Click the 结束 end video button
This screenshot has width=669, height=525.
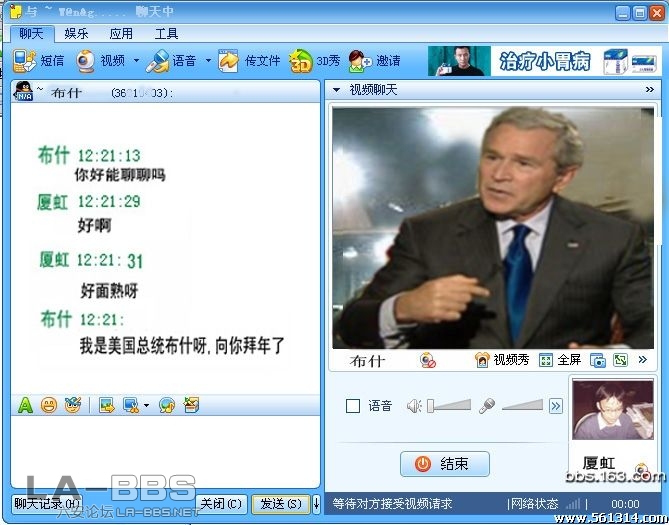pos(444,464)
